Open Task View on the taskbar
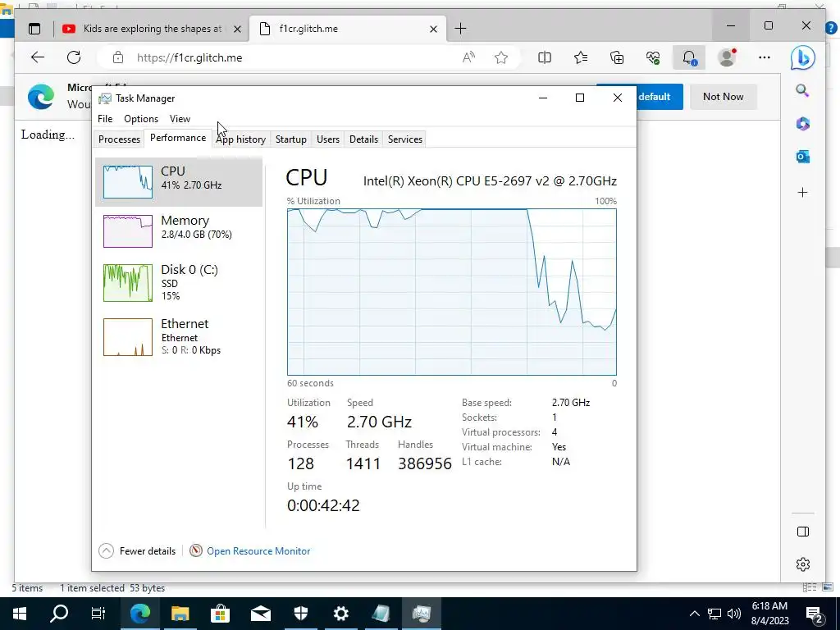Screen dimensions: 840x630 tap(98, 614)
